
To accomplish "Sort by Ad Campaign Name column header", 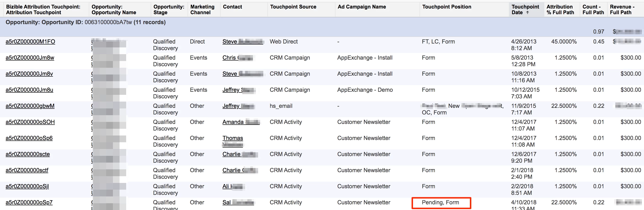I will [x=361, y=7].
